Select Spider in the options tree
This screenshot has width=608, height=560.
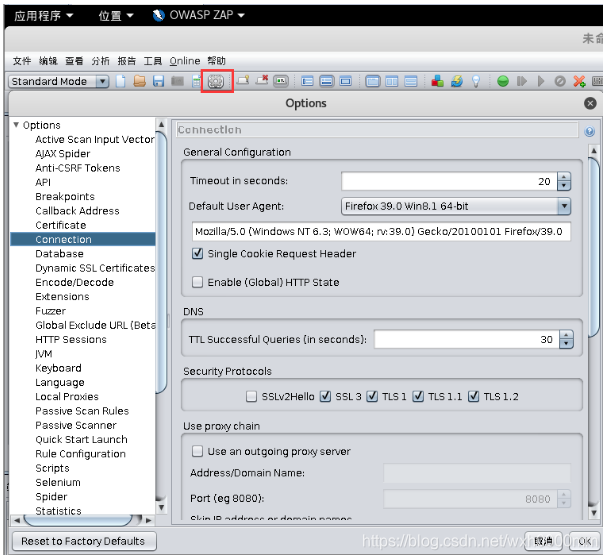point(51,497)
